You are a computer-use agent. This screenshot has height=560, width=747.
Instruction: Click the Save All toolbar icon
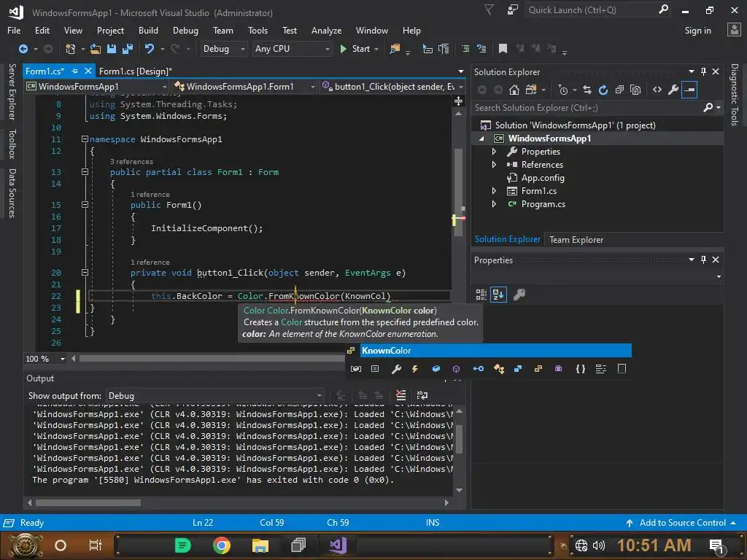[x=127, y=49]
